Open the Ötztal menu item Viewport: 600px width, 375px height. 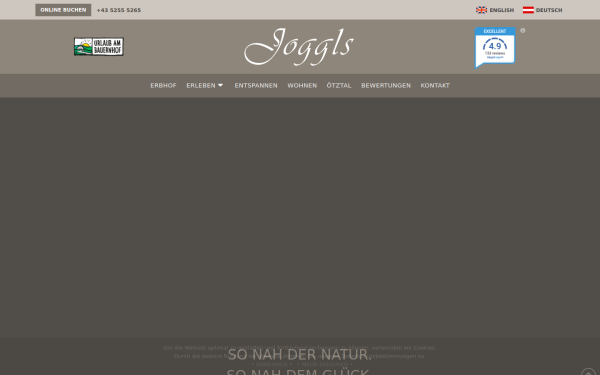[x=339, y=86]
